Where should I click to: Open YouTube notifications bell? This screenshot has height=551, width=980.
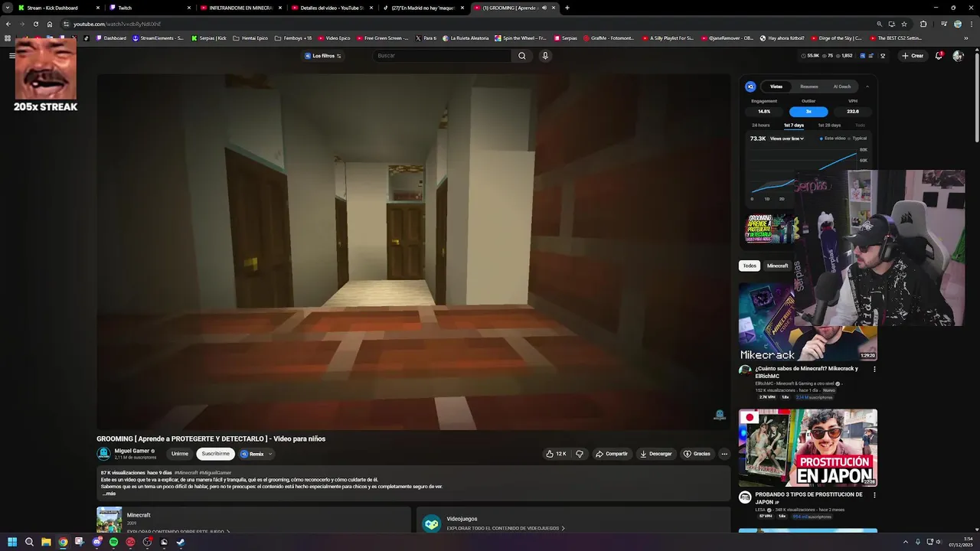pos(939,56)
